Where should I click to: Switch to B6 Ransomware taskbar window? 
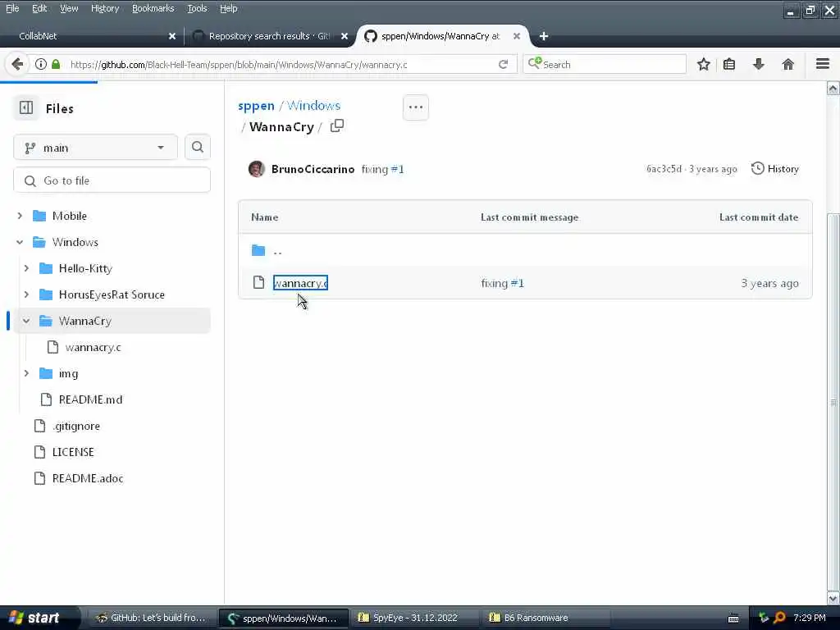click(546, 618)
